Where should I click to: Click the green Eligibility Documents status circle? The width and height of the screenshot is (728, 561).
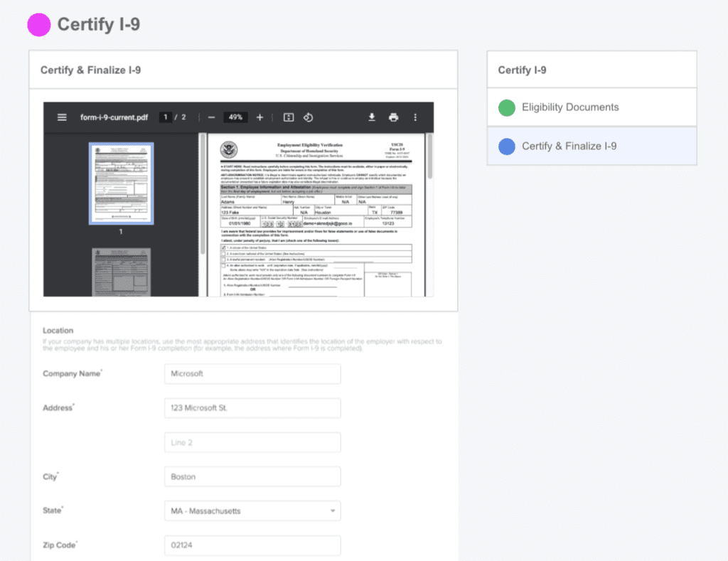[x=506, y=108]
